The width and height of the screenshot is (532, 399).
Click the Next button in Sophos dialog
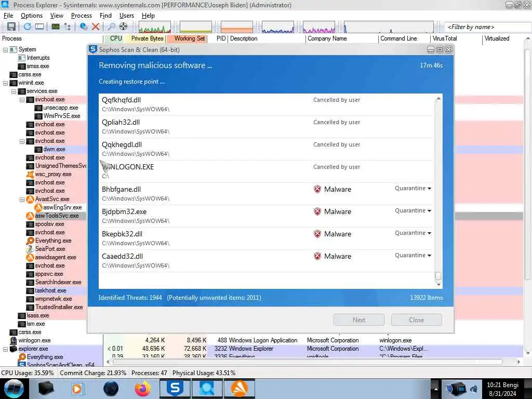pos(359,320)
